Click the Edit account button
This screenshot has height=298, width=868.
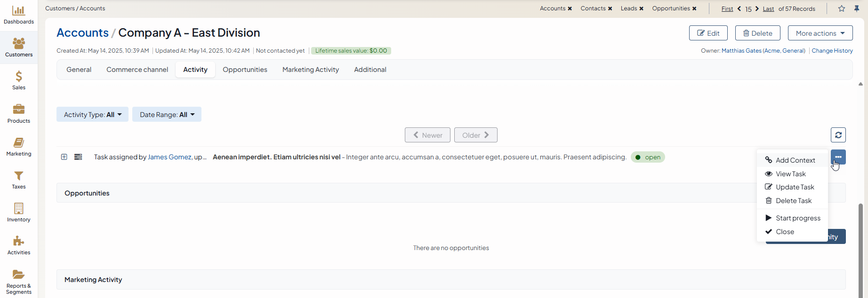click(x=708, y=33)
